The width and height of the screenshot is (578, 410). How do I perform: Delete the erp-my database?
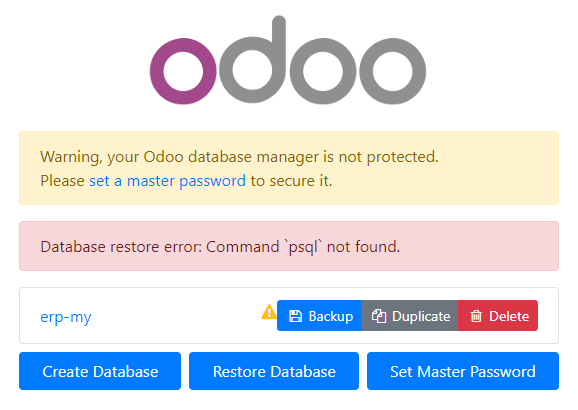coord(498,316)
